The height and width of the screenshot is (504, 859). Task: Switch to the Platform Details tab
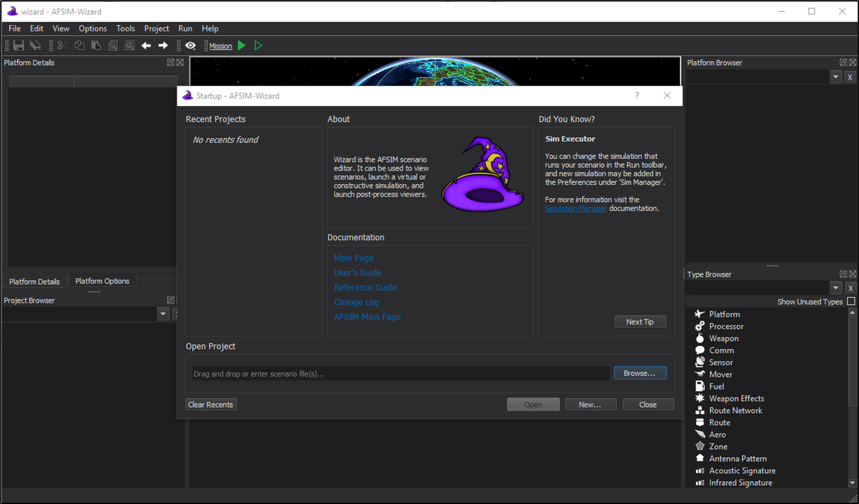[x=34, y=281]
